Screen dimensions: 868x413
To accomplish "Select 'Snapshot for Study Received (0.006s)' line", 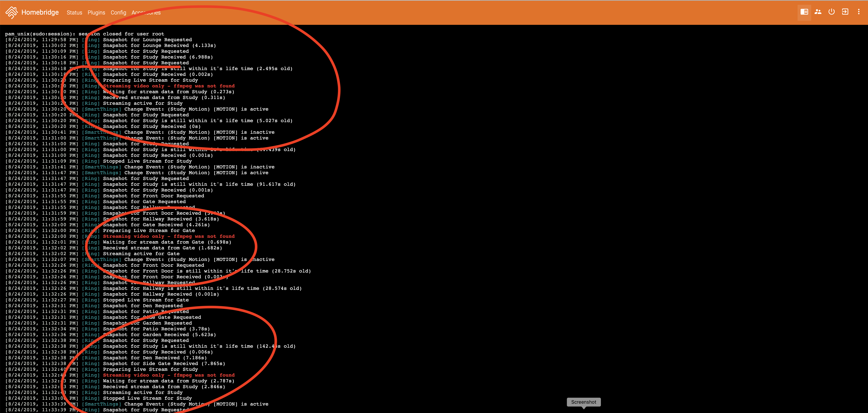I will pos(109,352).
